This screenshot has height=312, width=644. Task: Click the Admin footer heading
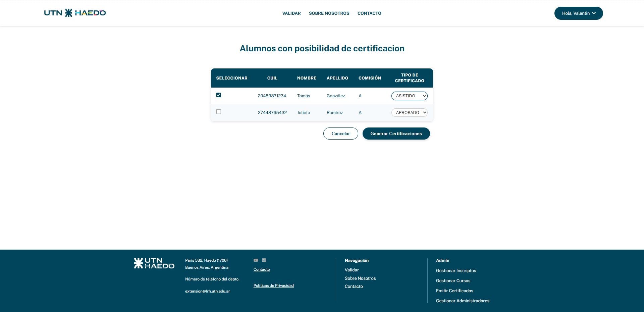(x=443, y=261)
